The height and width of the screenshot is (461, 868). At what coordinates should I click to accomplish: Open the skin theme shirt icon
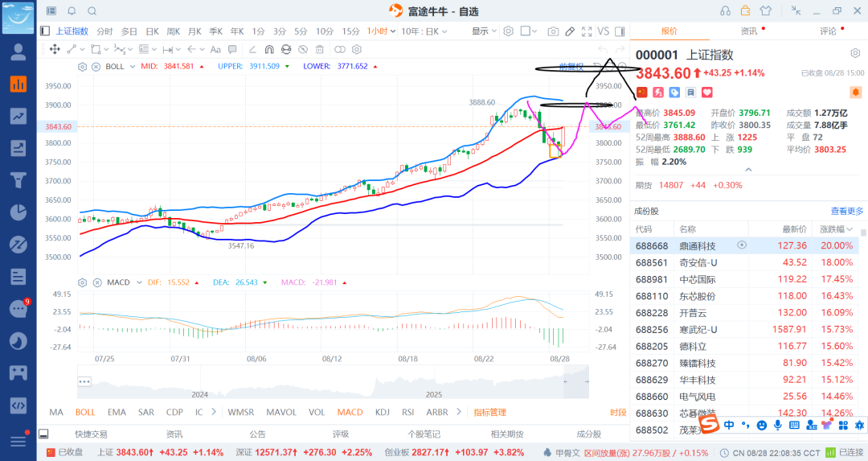[x=766, y=11]
